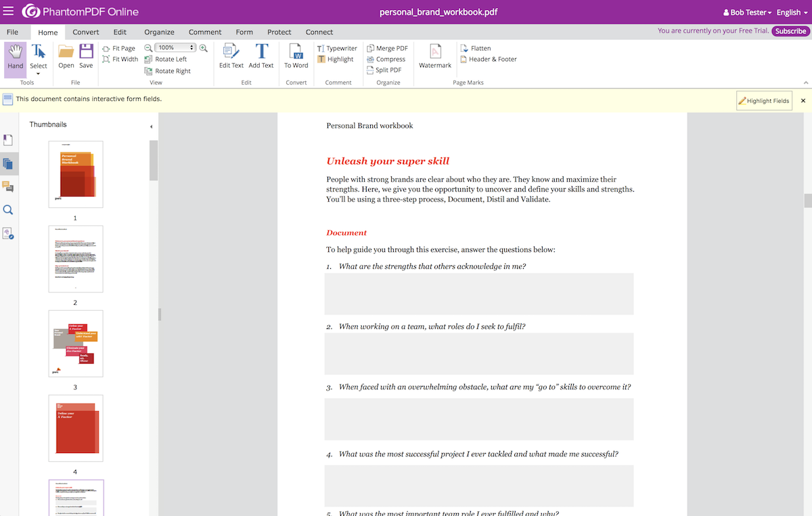Select the Typewriter tool
This screenshot has width=812, height=516.
(336, 48)
